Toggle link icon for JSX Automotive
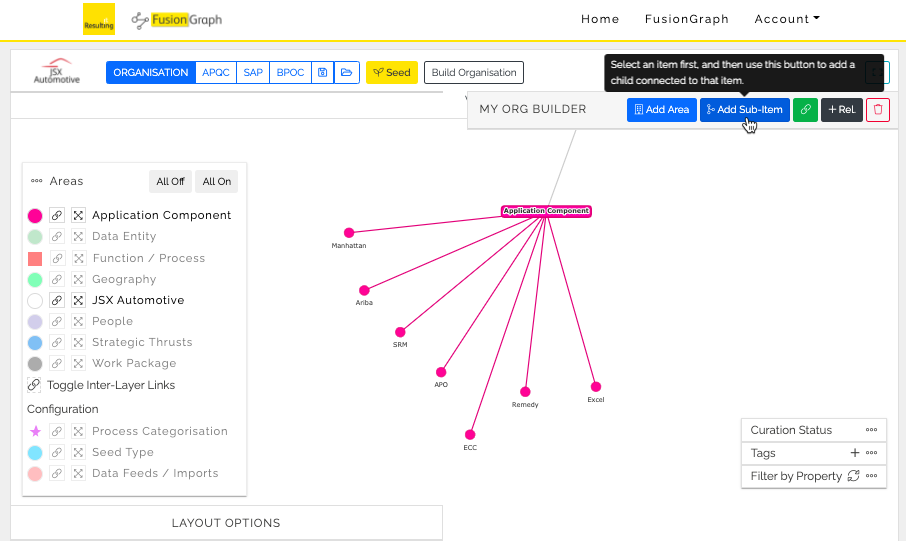 pos(57,300)
